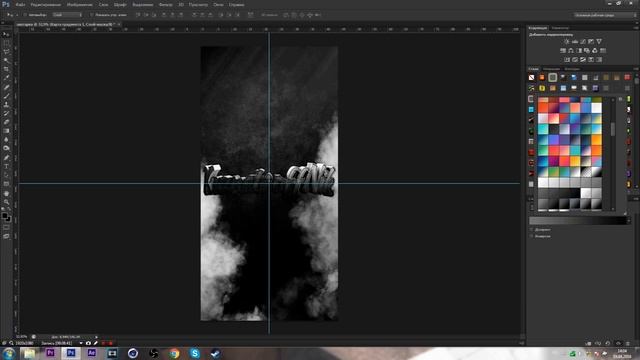Image resolution: width=640 pixels, height=360 pixels.
Task: Select the Gradient tool
Action: coord(6,131)
